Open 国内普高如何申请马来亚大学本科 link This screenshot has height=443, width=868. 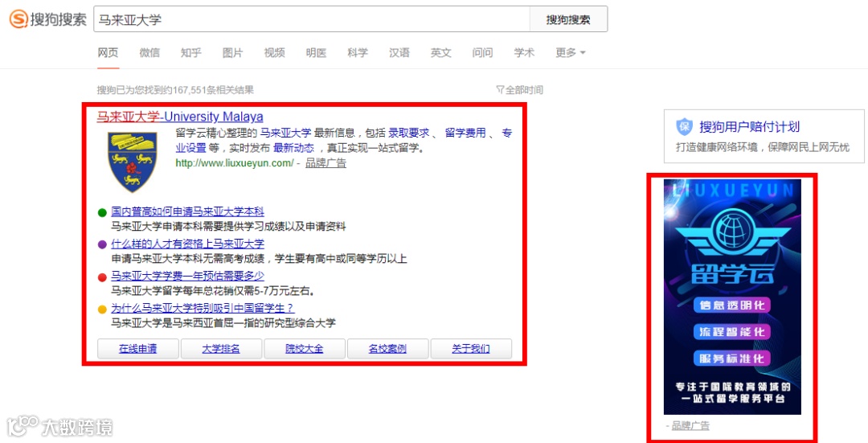[187, 211]
